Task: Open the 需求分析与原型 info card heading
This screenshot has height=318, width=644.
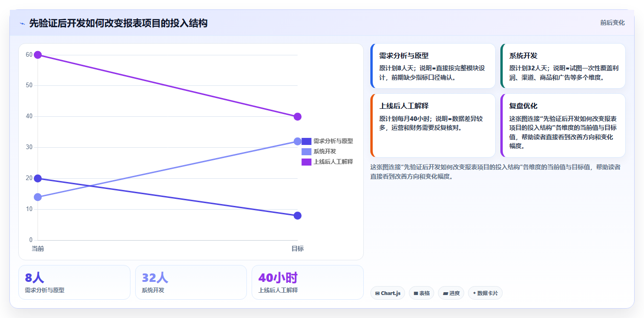Action: pyautogui.click(x=404, y=55)
